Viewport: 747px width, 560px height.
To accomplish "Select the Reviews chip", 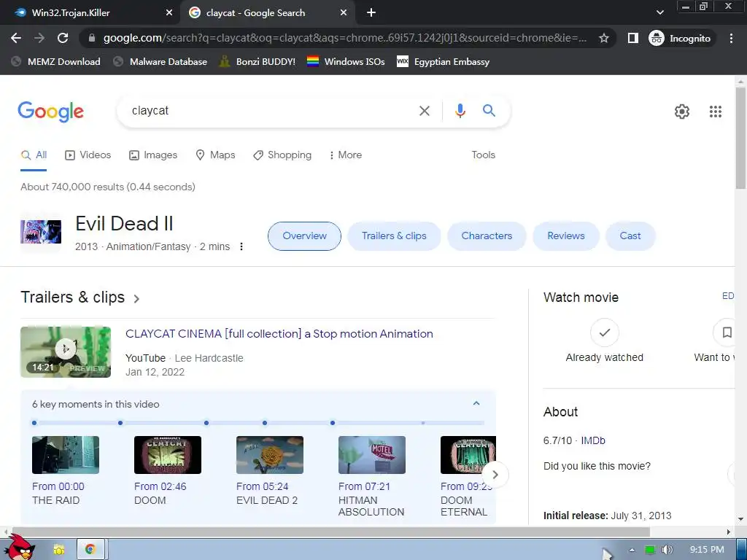I will [x=565, y=236].
